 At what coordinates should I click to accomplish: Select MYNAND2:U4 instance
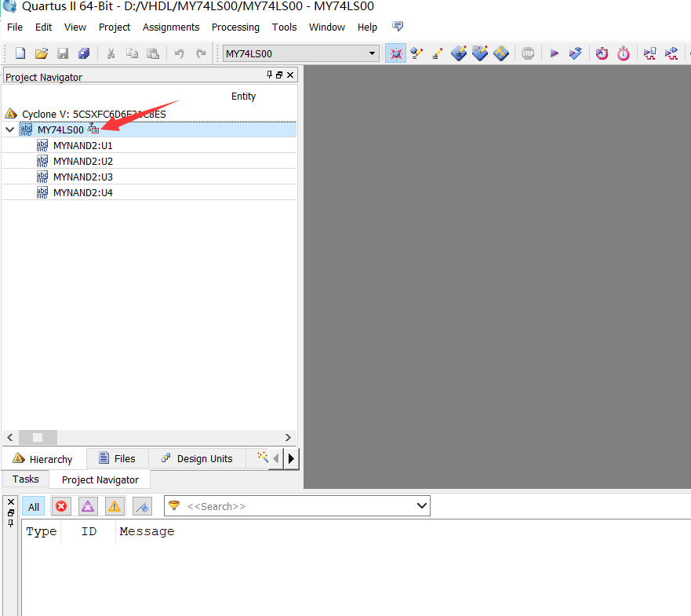[x=83, y=193]
